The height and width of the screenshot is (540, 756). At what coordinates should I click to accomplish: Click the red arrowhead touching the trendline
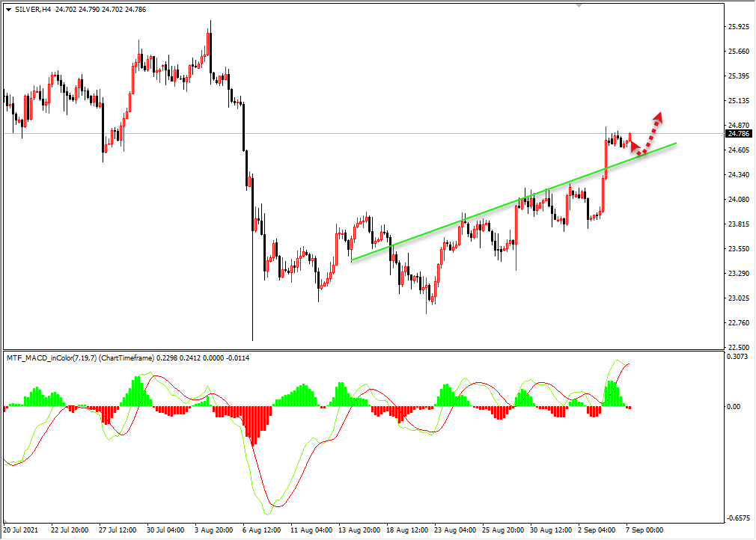[x=635, y=146]
